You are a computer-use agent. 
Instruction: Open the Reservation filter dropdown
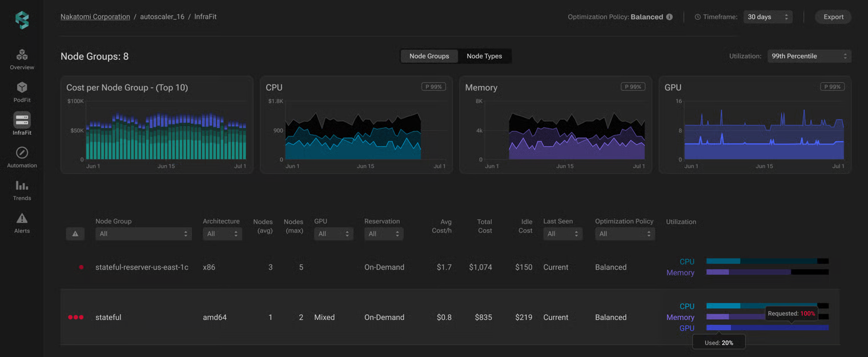tap(384, 234)
